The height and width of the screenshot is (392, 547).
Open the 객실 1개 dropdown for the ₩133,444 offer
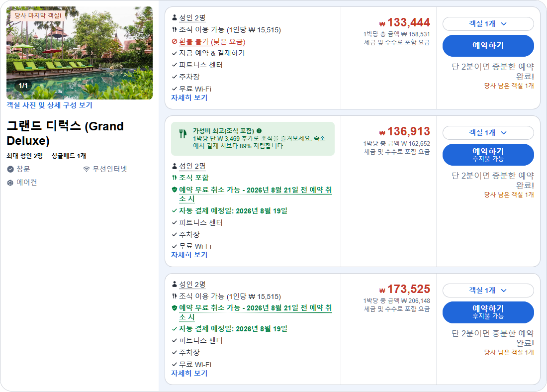(488, 24)
